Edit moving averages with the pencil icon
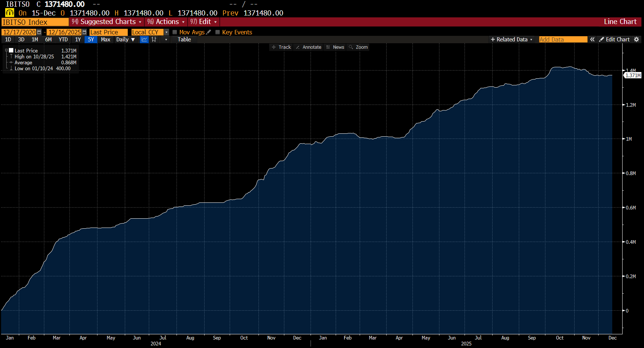 209,32
